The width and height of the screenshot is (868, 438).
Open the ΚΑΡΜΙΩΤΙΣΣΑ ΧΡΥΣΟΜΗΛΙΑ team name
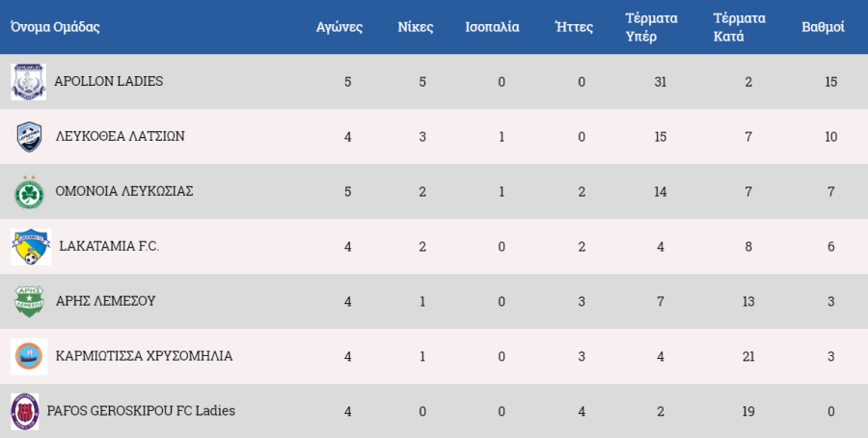click(144, 355)
